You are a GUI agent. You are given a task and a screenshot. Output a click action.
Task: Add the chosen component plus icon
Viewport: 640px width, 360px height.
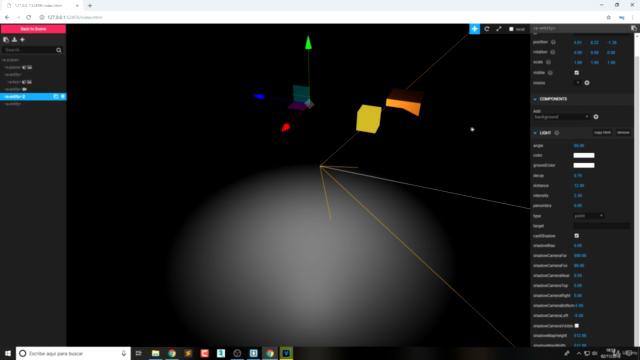point(596,117)
